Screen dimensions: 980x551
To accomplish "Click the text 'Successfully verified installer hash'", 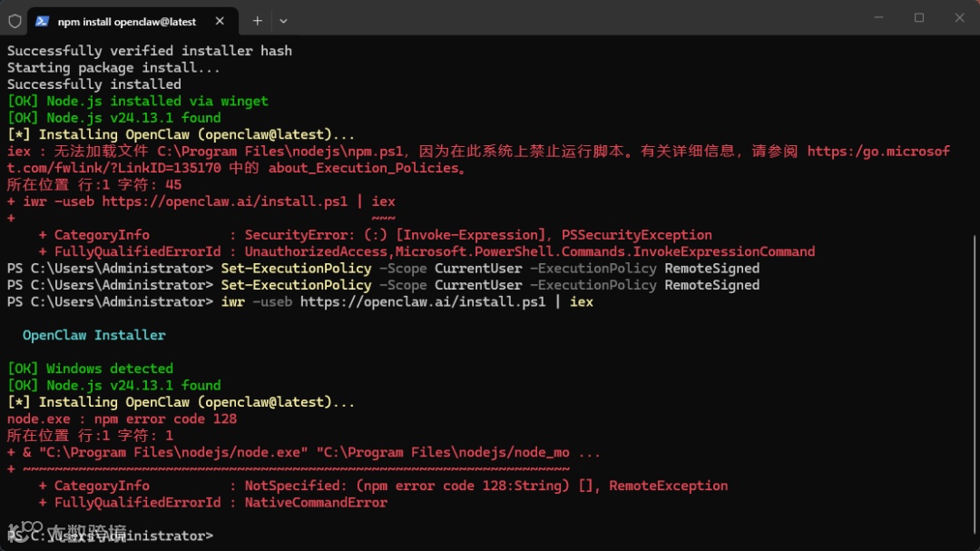I will pos(150,51).
